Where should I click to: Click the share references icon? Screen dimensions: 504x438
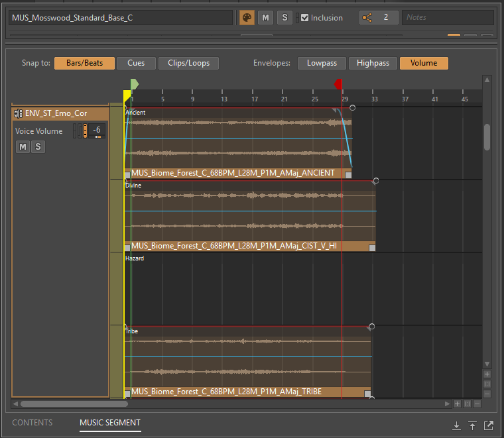pos(367,17)
